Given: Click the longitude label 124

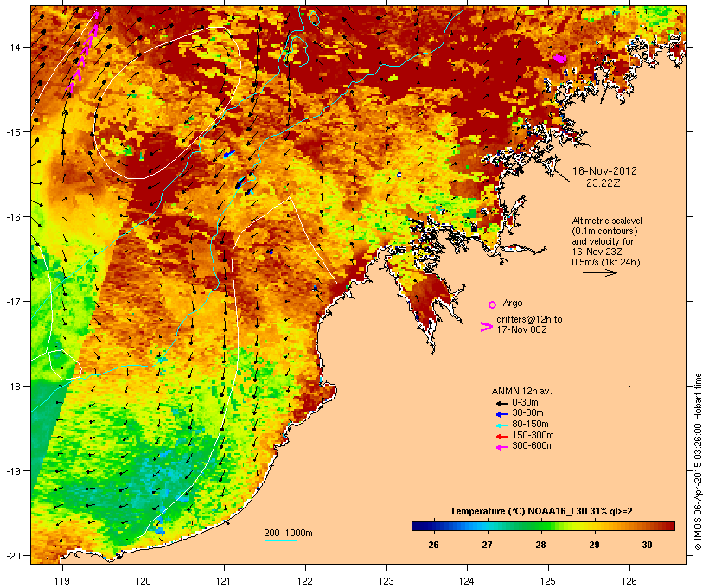Looking at the screenshot, I should click(467, 582).
